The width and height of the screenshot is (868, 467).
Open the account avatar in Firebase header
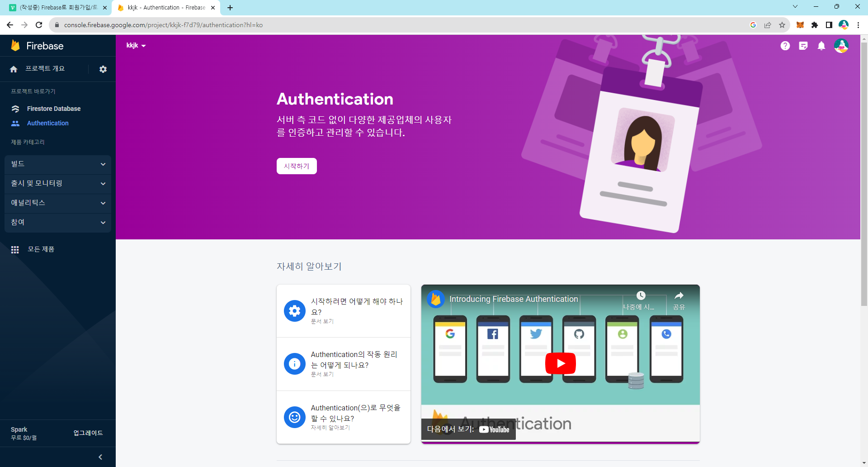point(841,46)
